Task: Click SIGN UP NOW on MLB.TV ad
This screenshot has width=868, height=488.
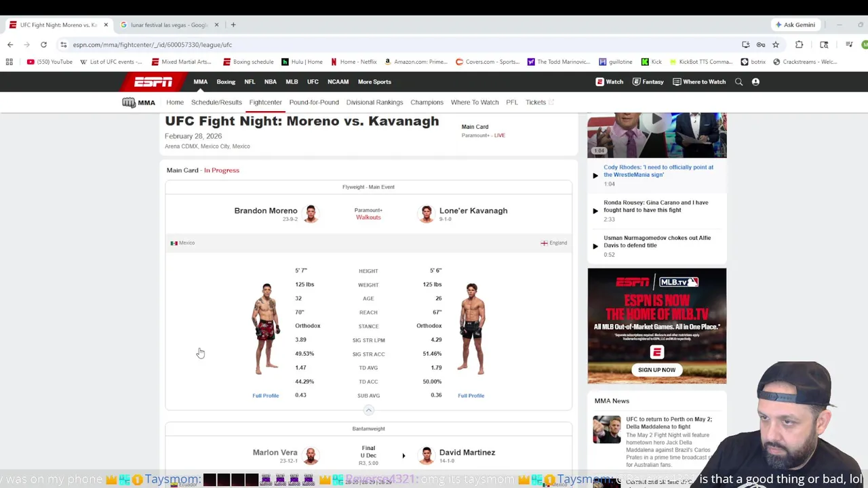Action: tap(656, 370)
